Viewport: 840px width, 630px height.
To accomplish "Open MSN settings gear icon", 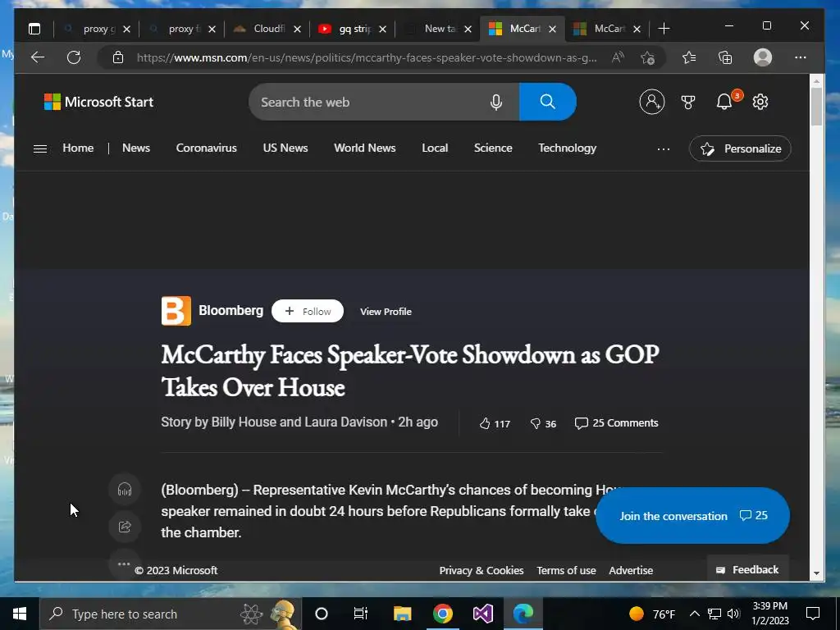I will [x=760, y=102].
